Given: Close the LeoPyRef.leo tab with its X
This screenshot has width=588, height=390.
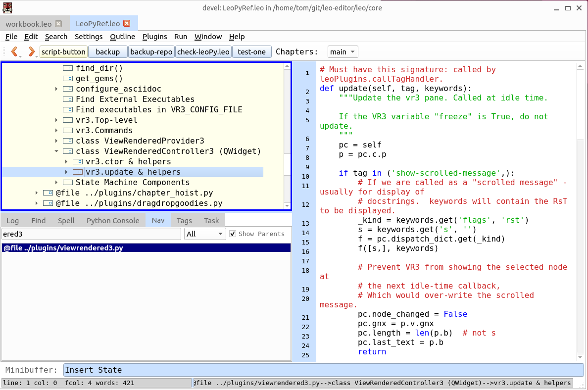Looking at the screenshot, I should pyautogui.click(x=127, y=23).
